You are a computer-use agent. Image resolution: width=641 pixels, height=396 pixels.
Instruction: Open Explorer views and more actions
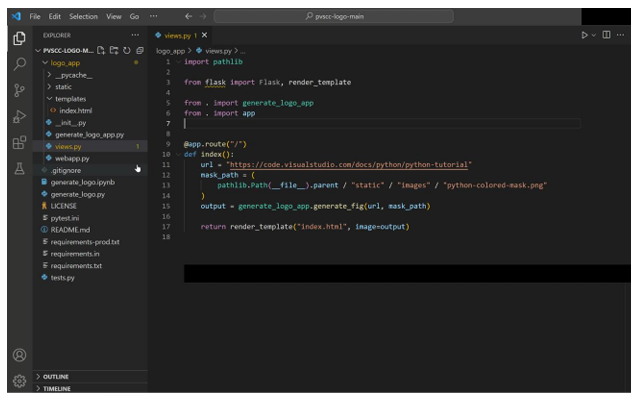(x=135, y=35)
